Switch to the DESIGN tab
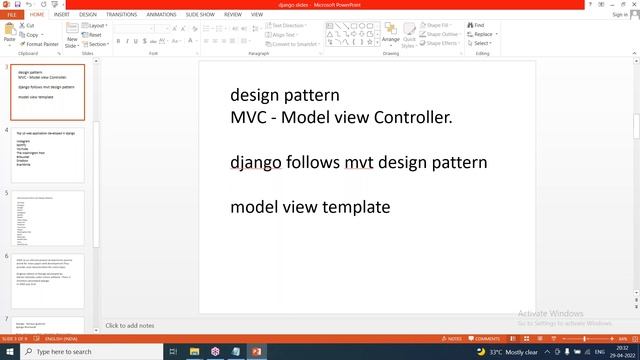This screenshot has width=640, height=360. (88, 15)
